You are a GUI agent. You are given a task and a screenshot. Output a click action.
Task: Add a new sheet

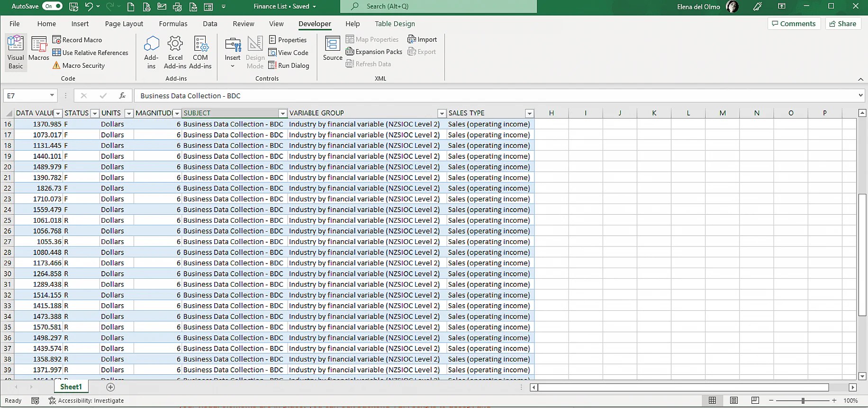[110, 387]
